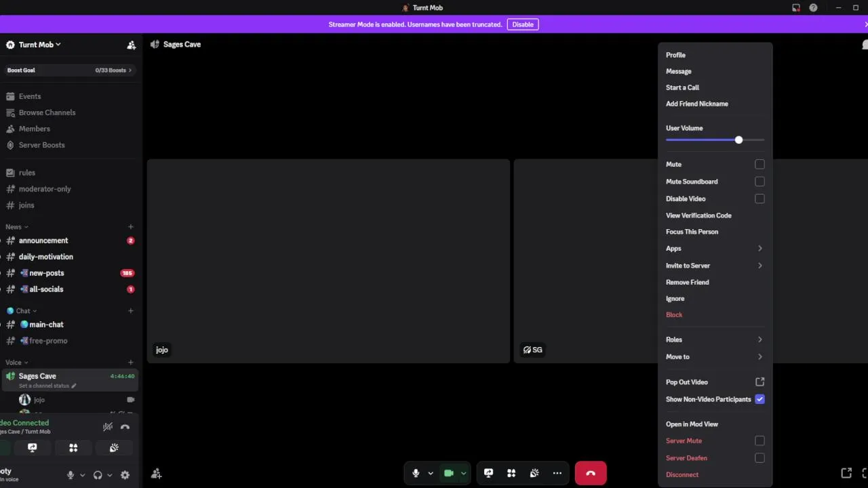Expand the Apps submenu
The height and width of the screenshot is (488, 868).
click(x=715, y=249)
